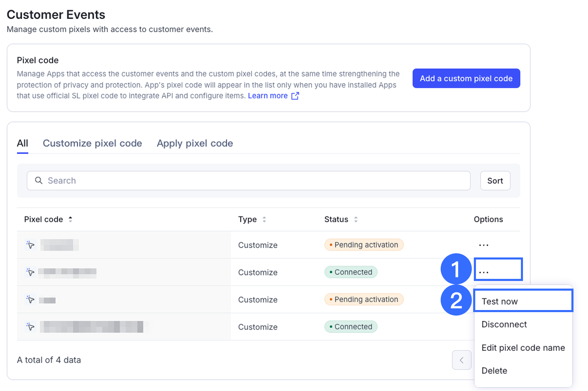Select Edit pixel code name option
This screenshot has height=391, width=588.
[x=523, y=348]
